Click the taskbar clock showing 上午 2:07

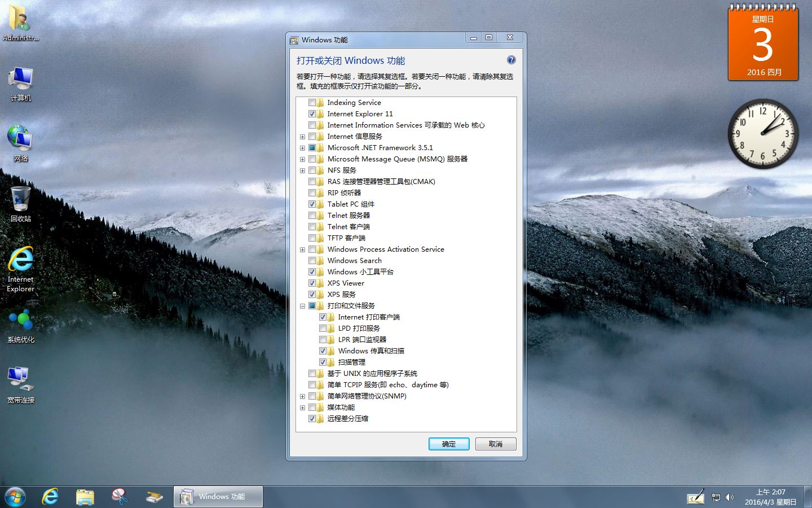(770, 497)
